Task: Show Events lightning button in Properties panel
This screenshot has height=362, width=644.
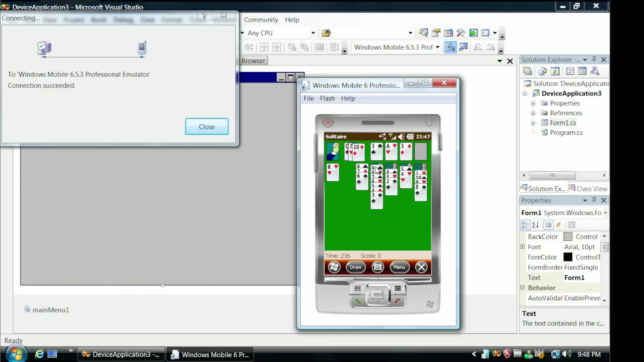Action: tap(558, 225)
